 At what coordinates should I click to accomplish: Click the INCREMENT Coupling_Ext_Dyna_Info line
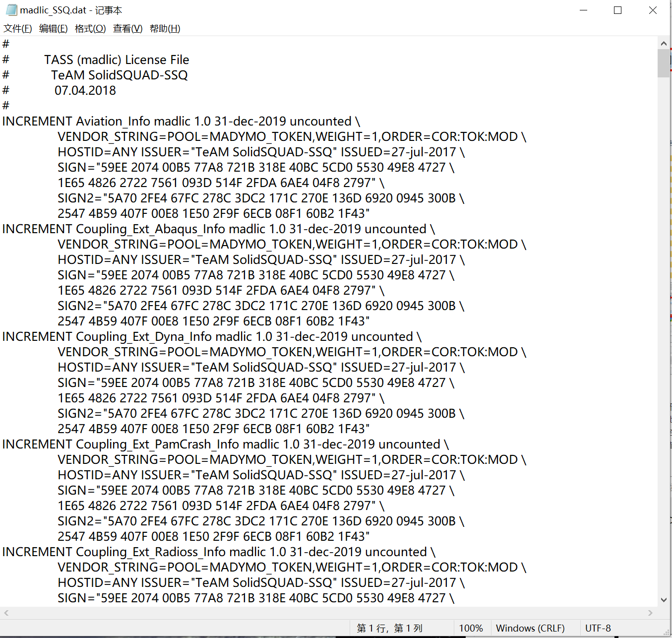click(212, 337)
